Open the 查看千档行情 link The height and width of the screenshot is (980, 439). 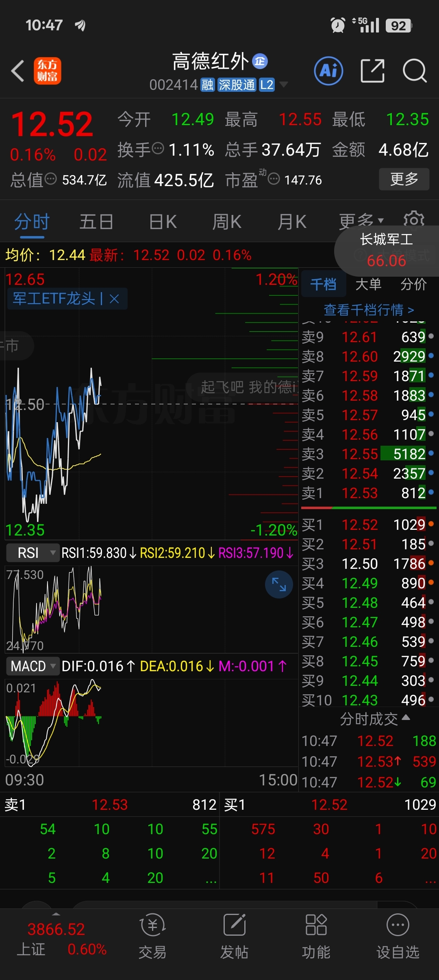[x=369, y=310]
